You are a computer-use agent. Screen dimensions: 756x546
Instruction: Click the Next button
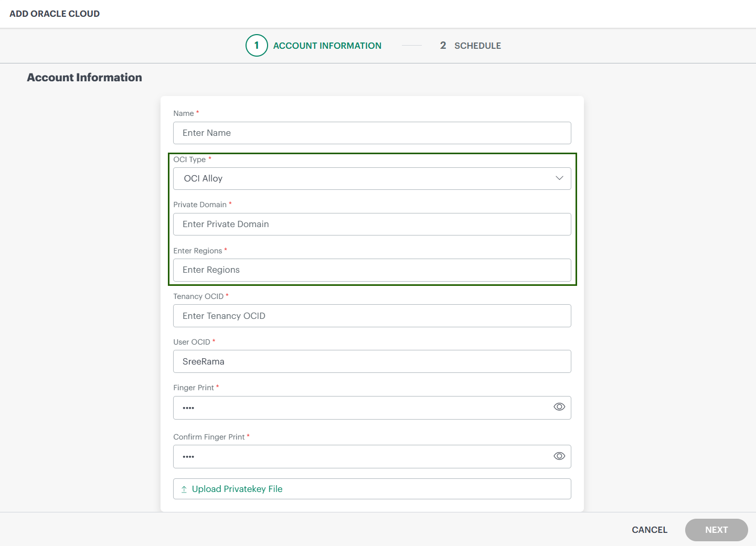716,530
